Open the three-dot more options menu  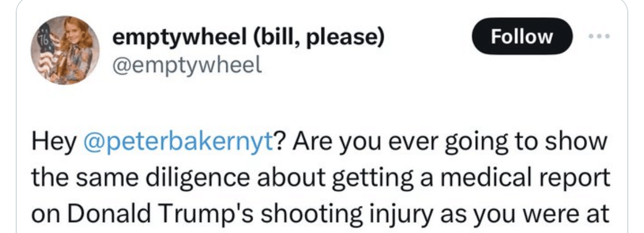click(599, 36)
